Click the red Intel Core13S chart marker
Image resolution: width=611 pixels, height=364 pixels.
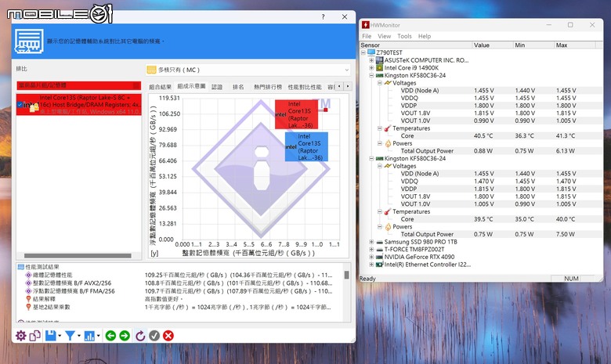297,114
